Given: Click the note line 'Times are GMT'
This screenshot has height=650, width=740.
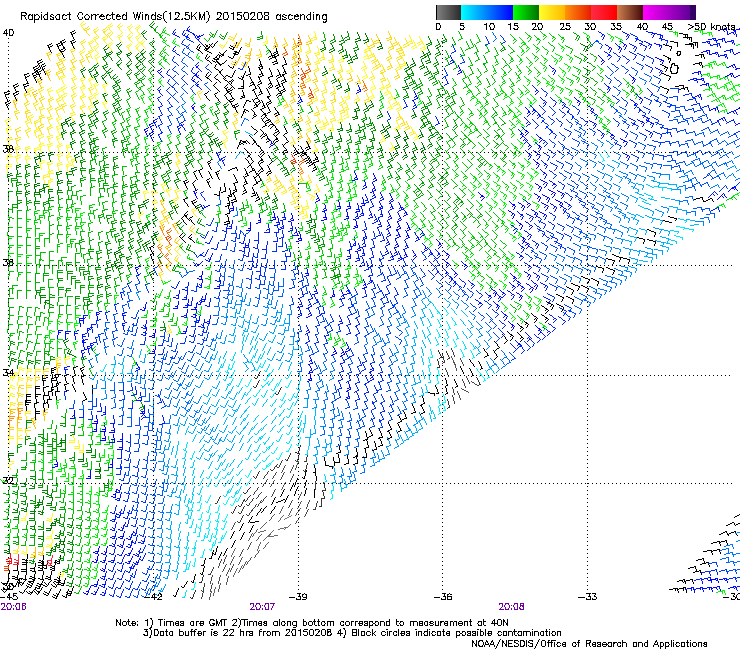Looking at the screenshot, I should tap(193, 623).
